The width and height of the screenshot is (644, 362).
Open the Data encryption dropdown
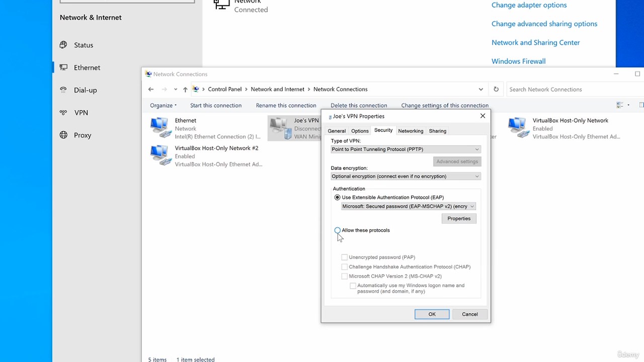(x=406, y=176)
